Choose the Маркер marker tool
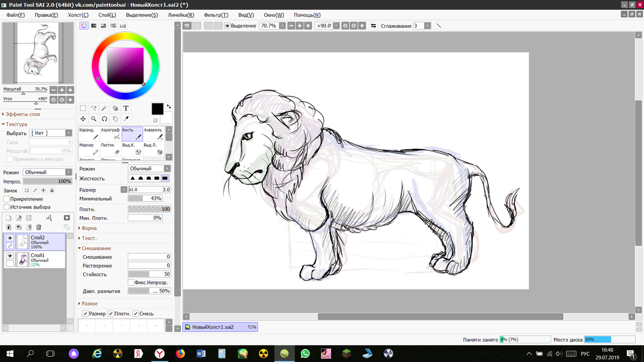The width and height of the screenshot is (644, 362). coord(89,149)
